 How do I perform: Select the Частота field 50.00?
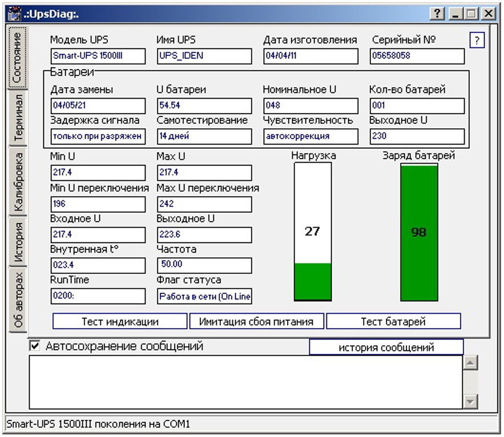[204, 265]
